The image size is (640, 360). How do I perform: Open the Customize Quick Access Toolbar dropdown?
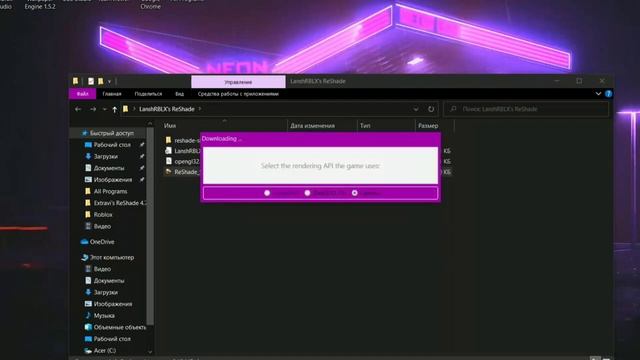(109, 82)
